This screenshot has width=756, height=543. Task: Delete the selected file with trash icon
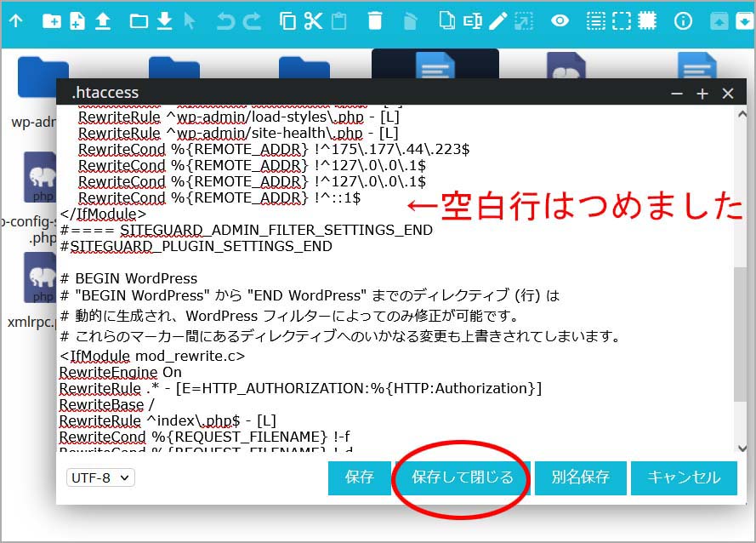[375, 20]
